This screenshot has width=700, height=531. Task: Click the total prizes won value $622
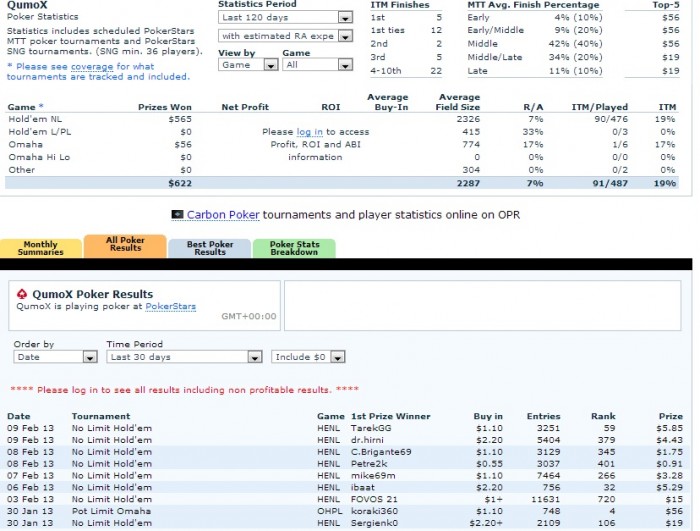[180, 183]
